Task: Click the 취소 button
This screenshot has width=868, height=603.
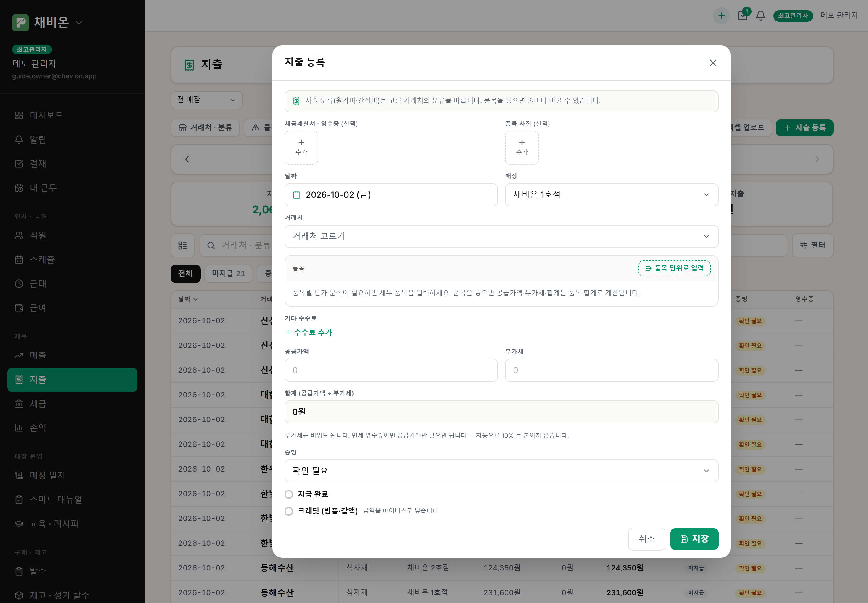Action: [646, 539]
